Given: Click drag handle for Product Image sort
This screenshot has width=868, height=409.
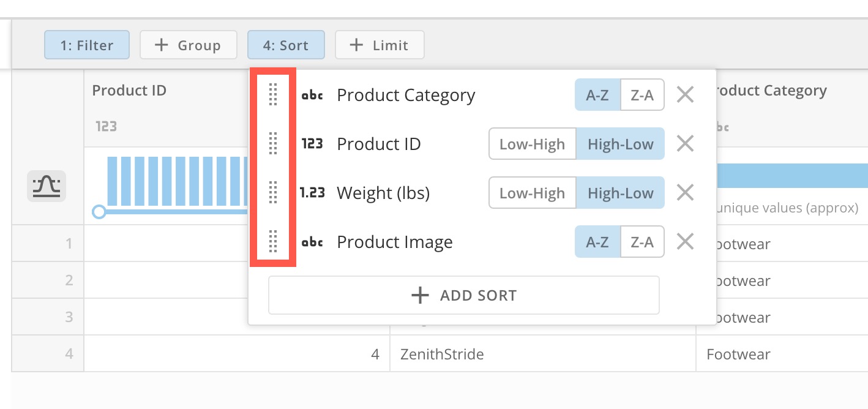Looking at the screenshot, I should [273, 242].
